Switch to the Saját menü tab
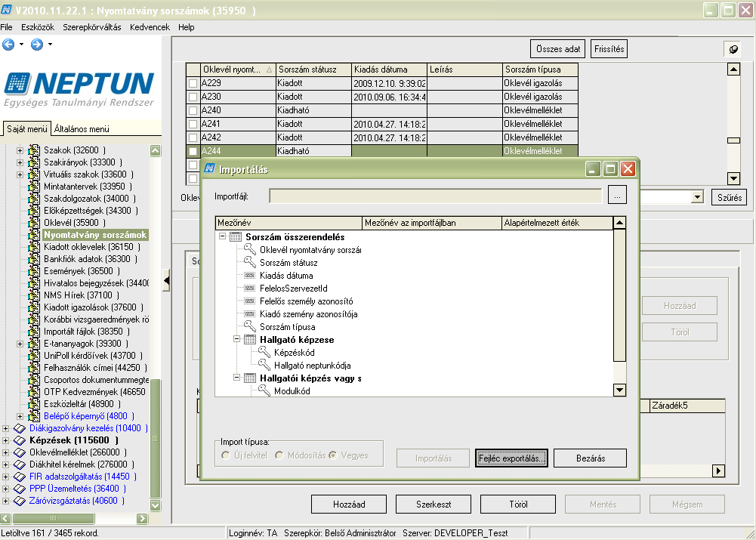The height and width of the screenshot is (540, 756). point(27,129)
